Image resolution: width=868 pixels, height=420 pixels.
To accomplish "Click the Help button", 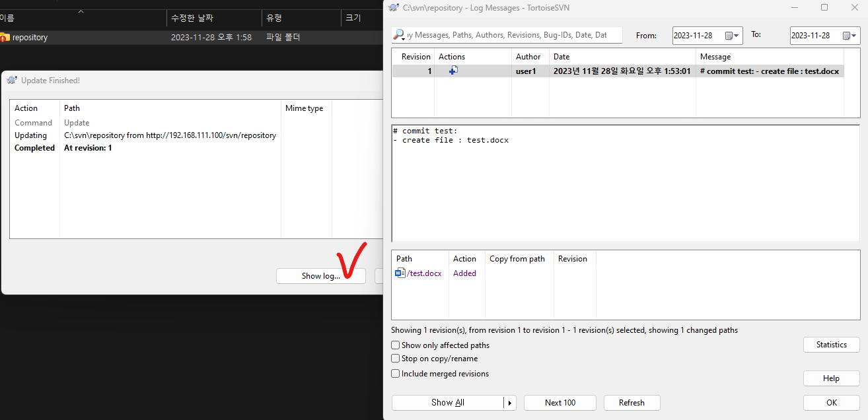I will coord(831,378).
